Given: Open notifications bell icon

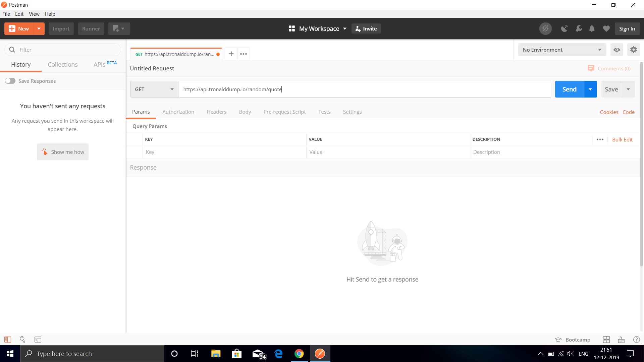Looking at the screenshot, I should pos(592,29).
